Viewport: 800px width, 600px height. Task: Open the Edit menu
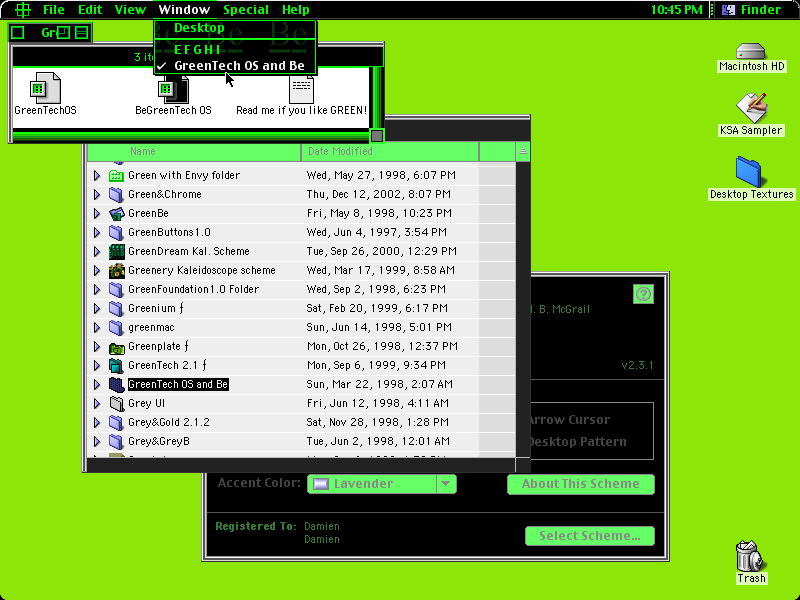pos(90,10)
